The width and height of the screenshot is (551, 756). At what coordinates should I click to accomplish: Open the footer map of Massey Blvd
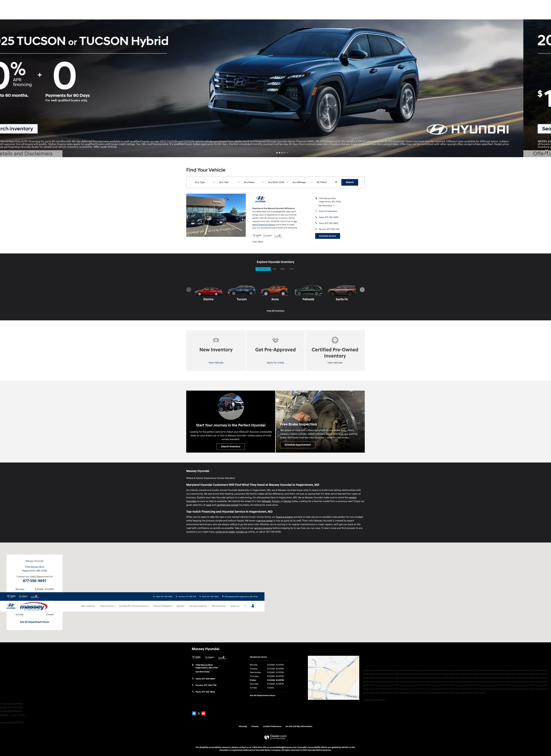point(333,678)
